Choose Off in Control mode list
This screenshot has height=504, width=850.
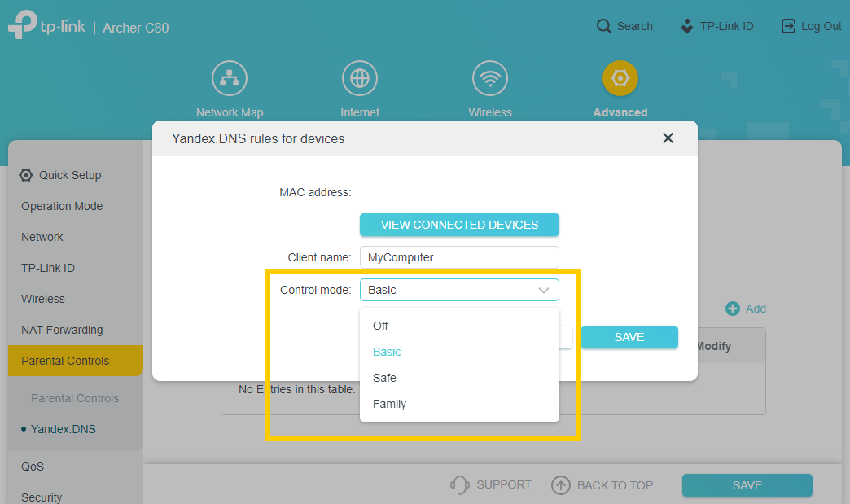click(381, 326)
